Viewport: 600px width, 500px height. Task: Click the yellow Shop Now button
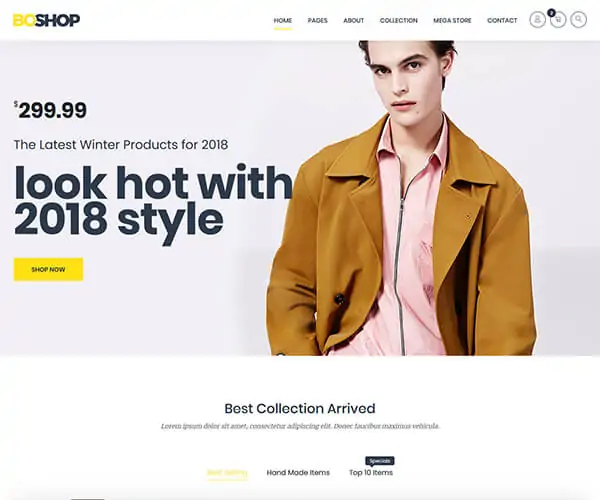49,269
